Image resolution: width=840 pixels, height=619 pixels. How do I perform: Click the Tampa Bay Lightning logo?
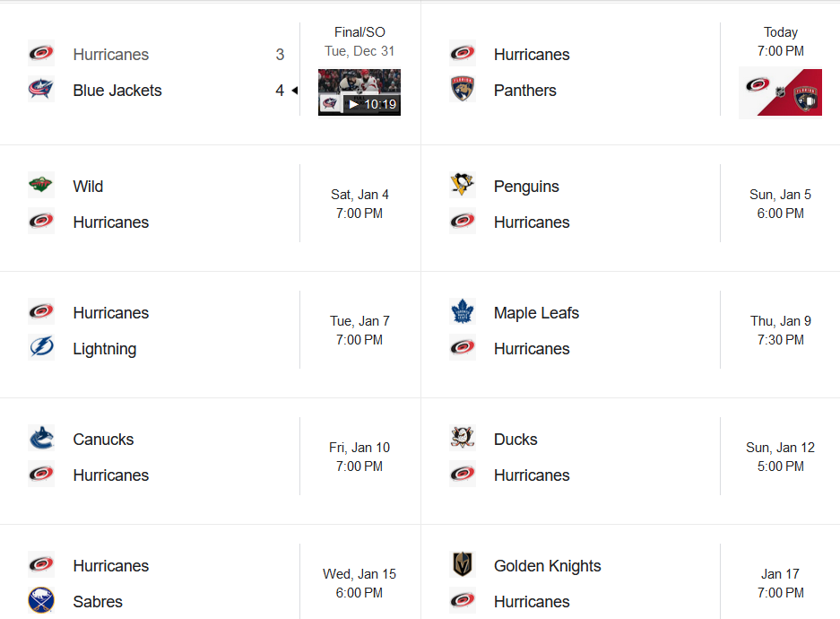click(x=41, y=348)
